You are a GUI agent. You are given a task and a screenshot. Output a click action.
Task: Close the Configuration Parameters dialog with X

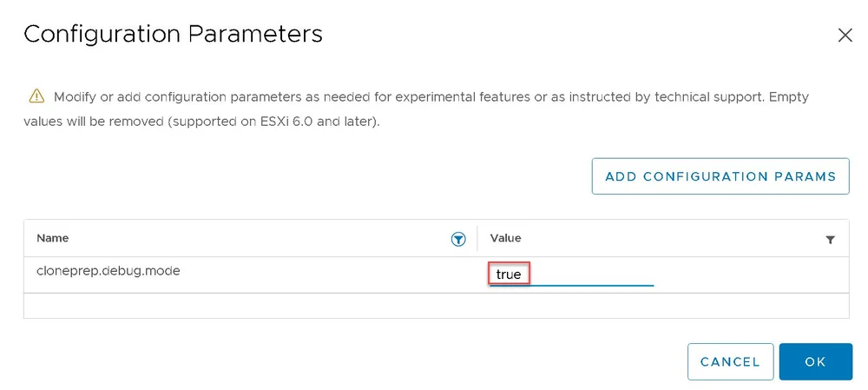tap(845, 35)
